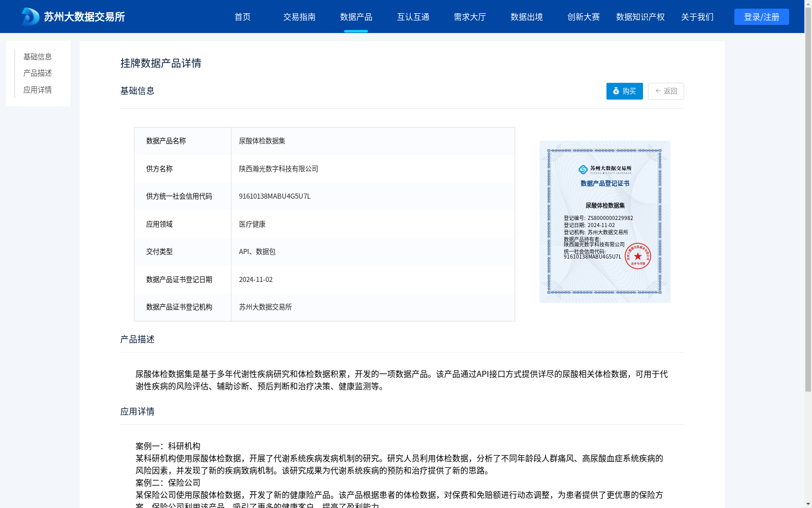Click the scrollbar down arrow
Image resolution: width=812 pixels, height=508 pixels.
[808, 504]
